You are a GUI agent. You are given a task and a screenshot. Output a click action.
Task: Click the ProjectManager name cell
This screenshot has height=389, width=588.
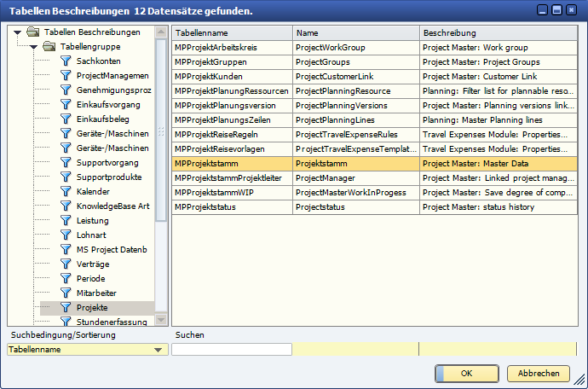356,178
